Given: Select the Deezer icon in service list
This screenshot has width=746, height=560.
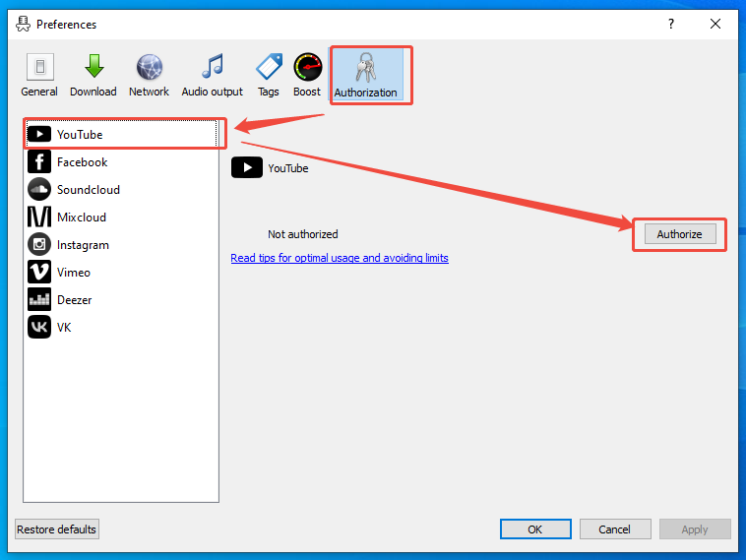Looking at the screenshot, I should pyautogui.click(x=39, y=300).
